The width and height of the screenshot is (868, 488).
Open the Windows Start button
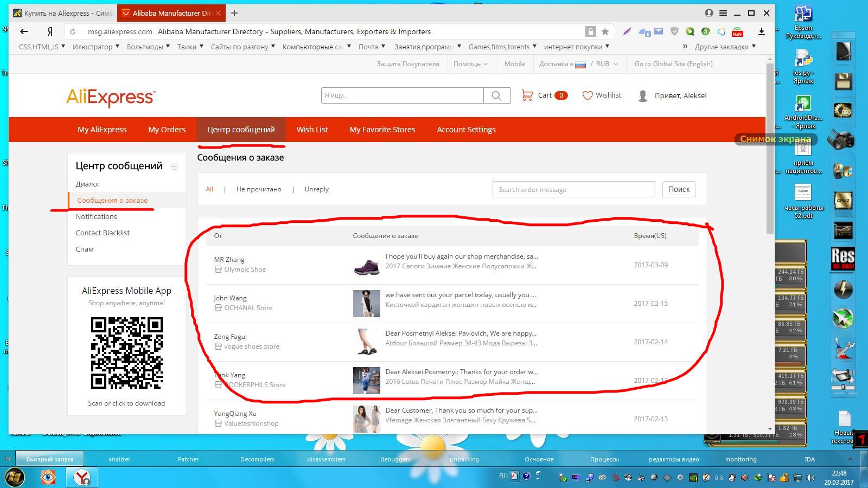click(14, 477)
